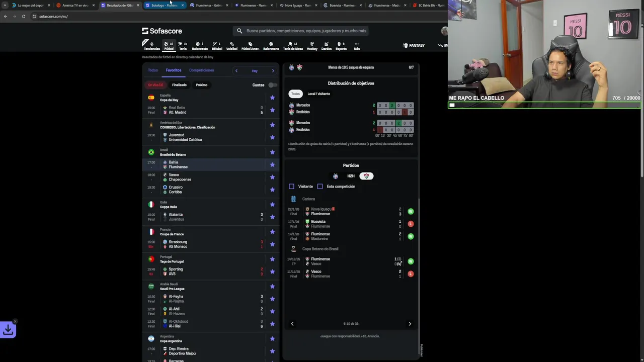The height and width of the screenshot is (362, 644).
Task: Select Todos in goal distribution
Action: point(295,94)
